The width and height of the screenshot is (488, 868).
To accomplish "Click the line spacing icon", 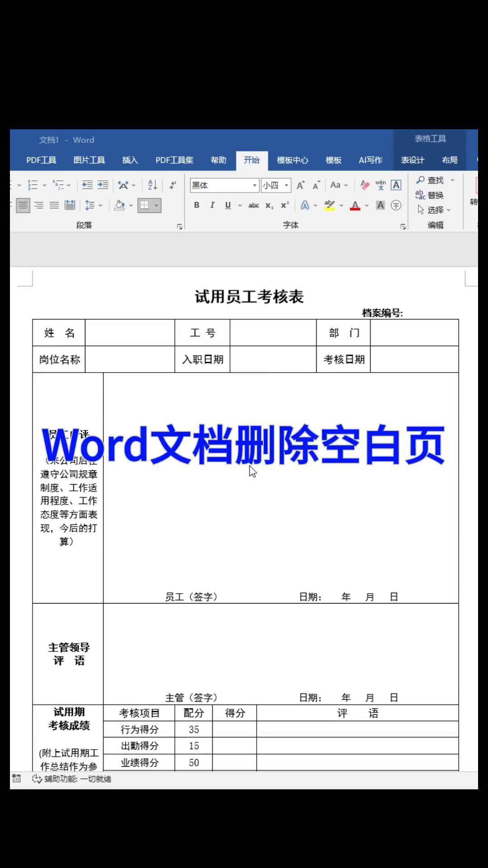I will [89, 206].
